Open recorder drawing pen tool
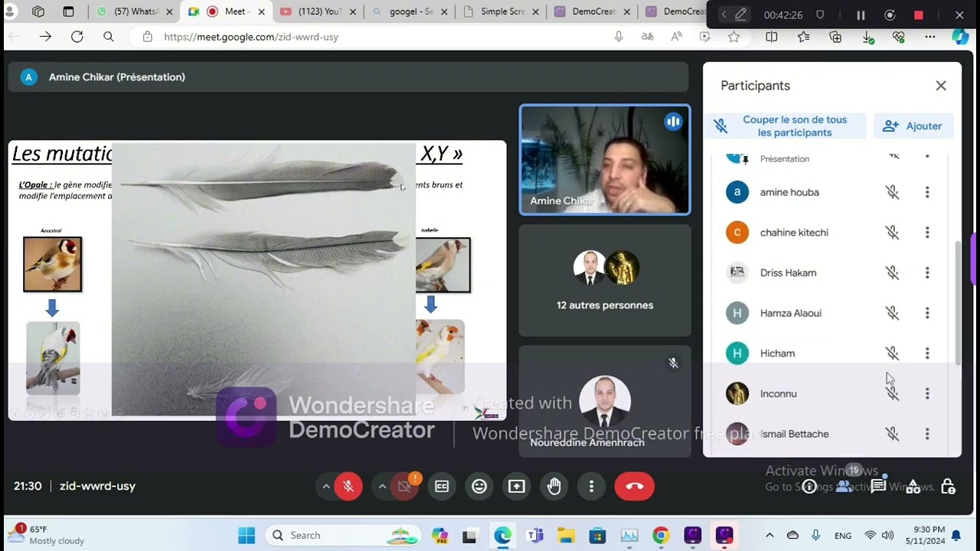 pos(740,15)
